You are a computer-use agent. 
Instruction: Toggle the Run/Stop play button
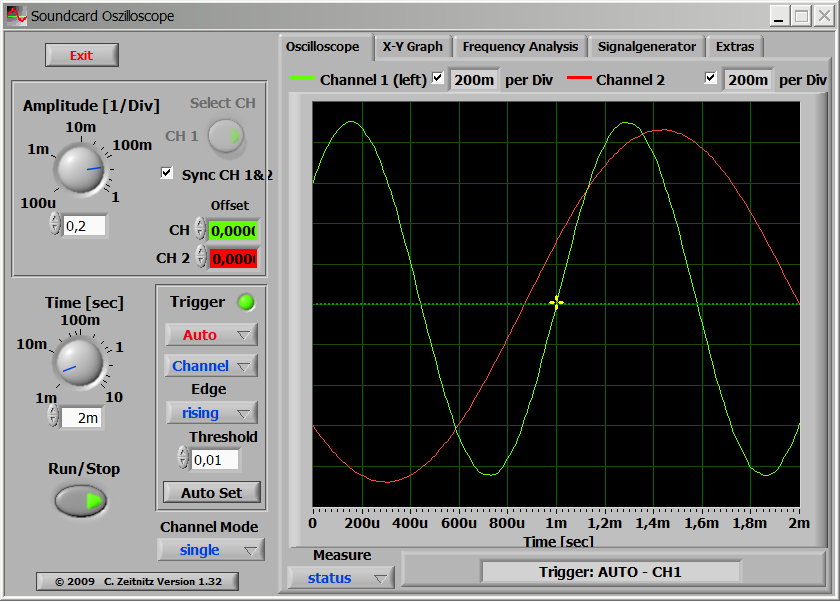pos(81,501)
